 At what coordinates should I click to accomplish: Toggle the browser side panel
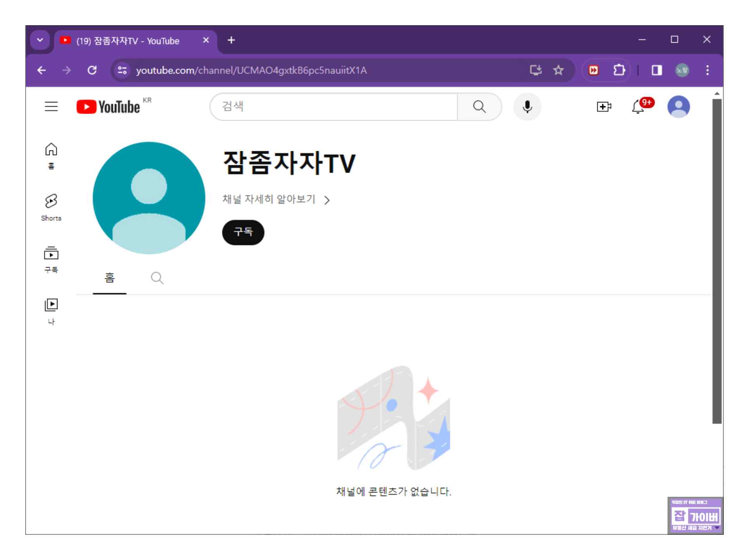pyautogui.click(x=656, y=70)
